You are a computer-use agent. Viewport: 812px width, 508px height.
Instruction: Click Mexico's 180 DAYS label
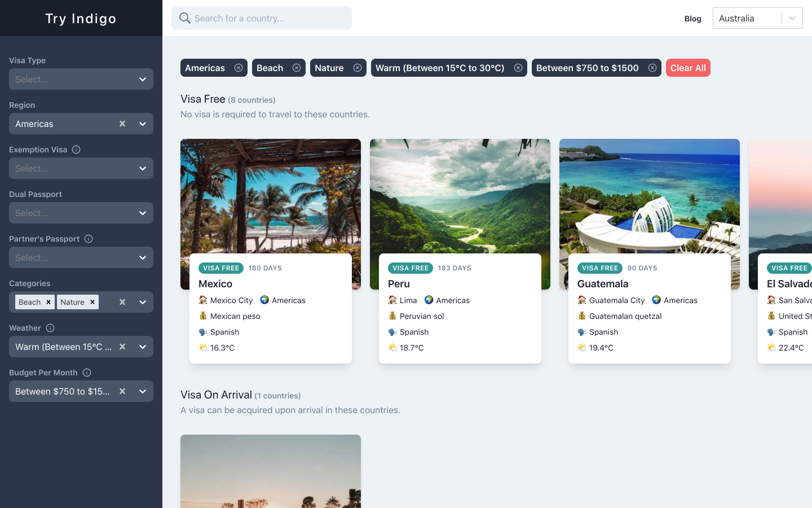click(265, 268)
